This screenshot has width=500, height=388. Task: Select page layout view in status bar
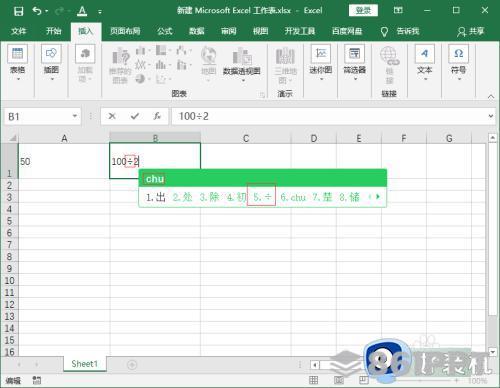(339, 380)
